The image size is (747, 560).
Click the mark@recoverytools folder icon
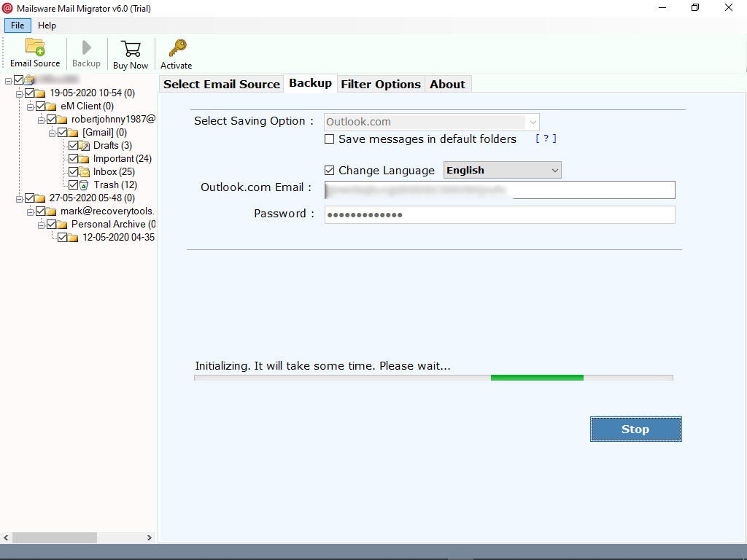point(51,211)
